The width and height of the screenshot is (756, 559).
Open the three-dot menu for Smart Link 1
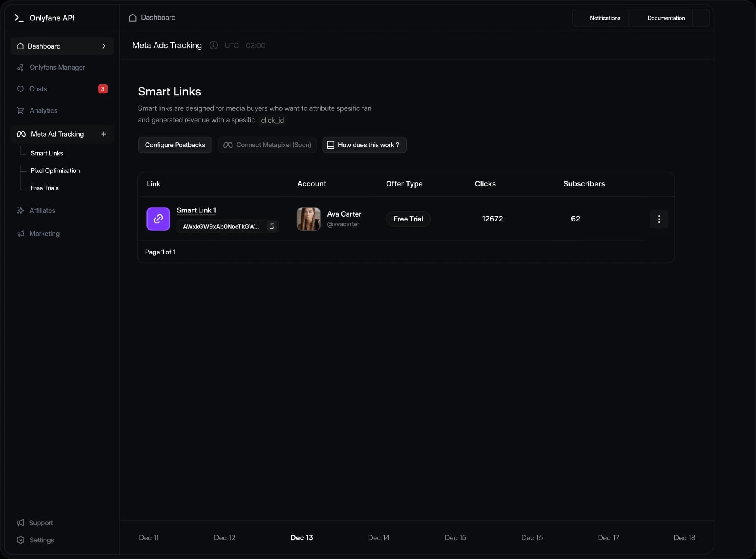click(x=659, y=219)
